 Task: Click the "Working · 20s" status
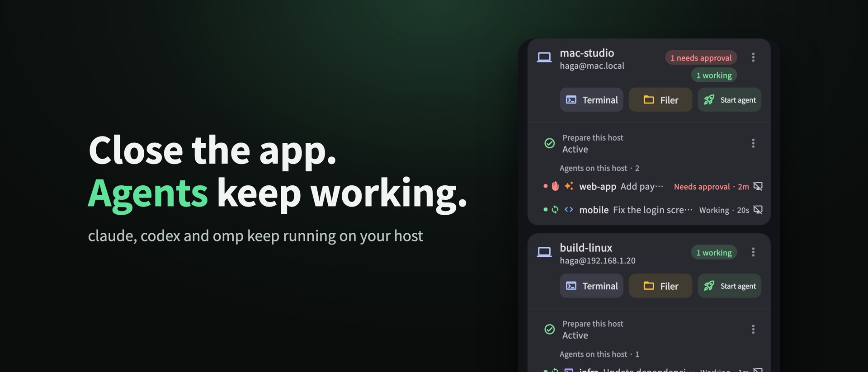coord(724,210)
